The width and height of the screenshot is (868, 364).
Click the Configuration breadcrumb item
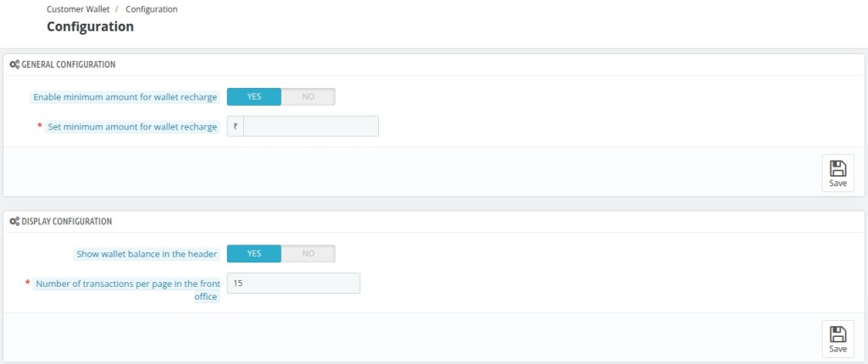(x=152, y=9)
